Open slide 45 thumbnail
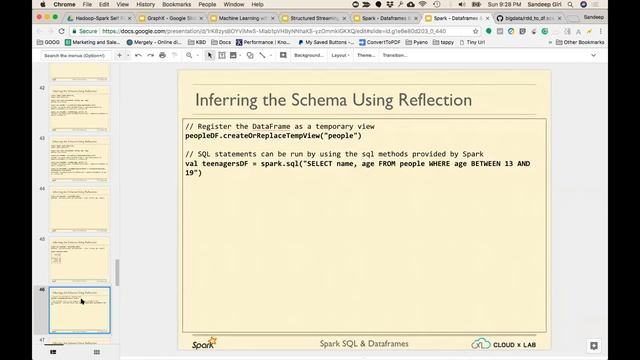 click(x=80, y=260)
